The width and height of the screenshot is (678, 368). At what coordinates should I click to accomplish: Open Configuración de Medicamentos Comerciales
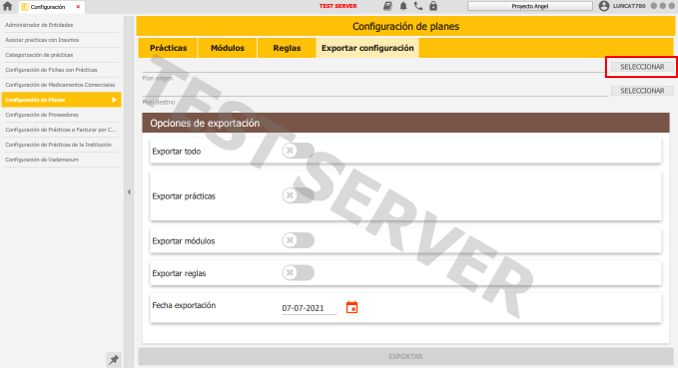click(61, 85)
